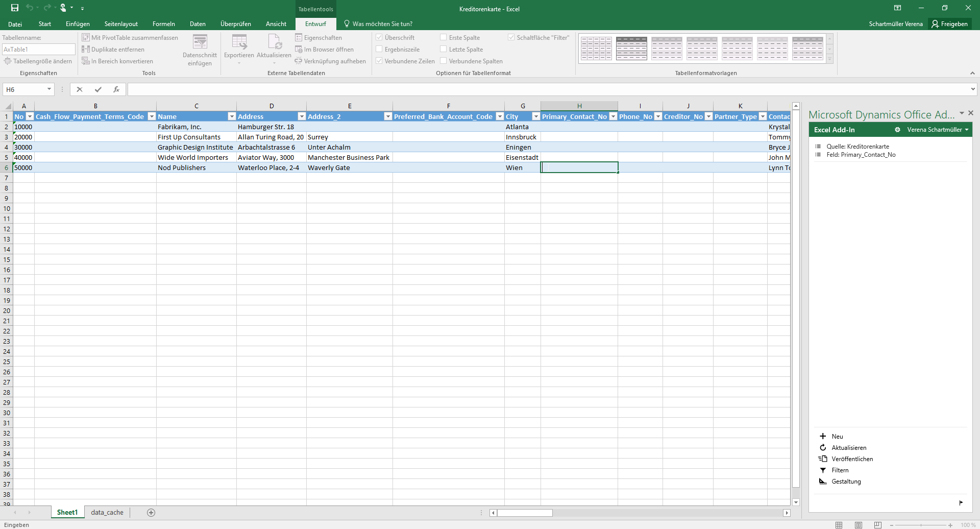Open filter dropdown for Name column
Viewport: 980px width, 529px height.
tap(232, 116)
